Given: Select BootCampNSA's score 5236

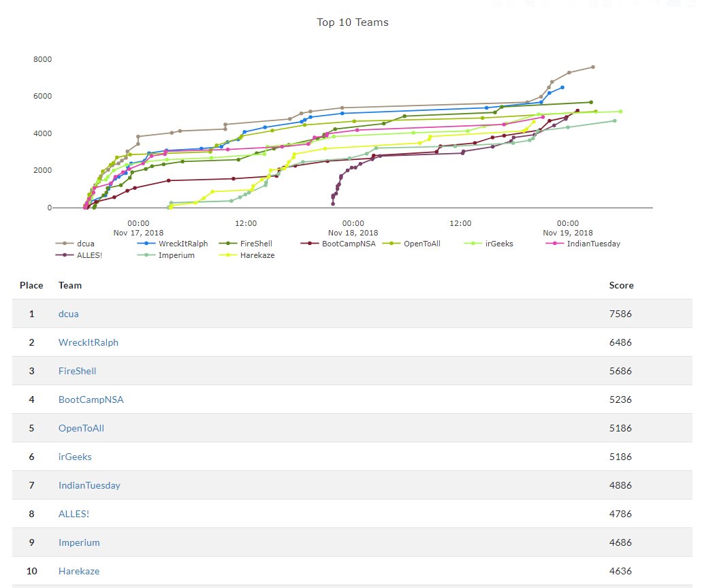Looking at the screenshot, I should (620, 399).
